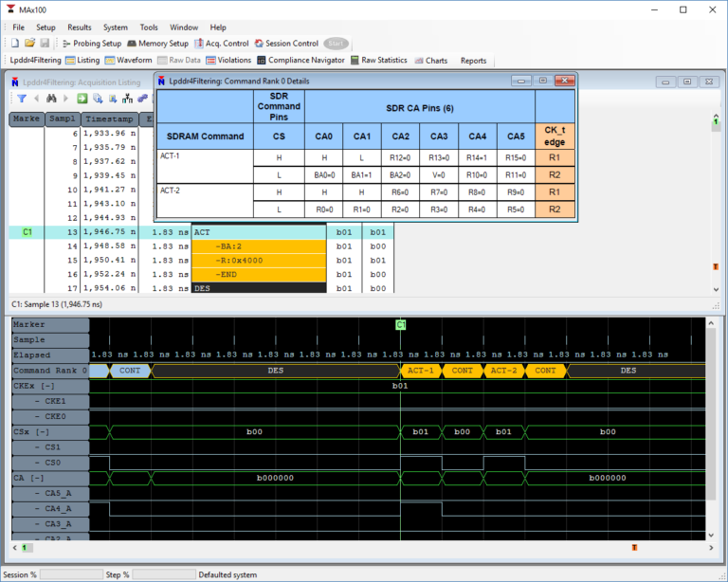Maximize the Acquisition Listing window
Image resolution: width=728 pixels, height=582 pixels.
click(687, 82)
